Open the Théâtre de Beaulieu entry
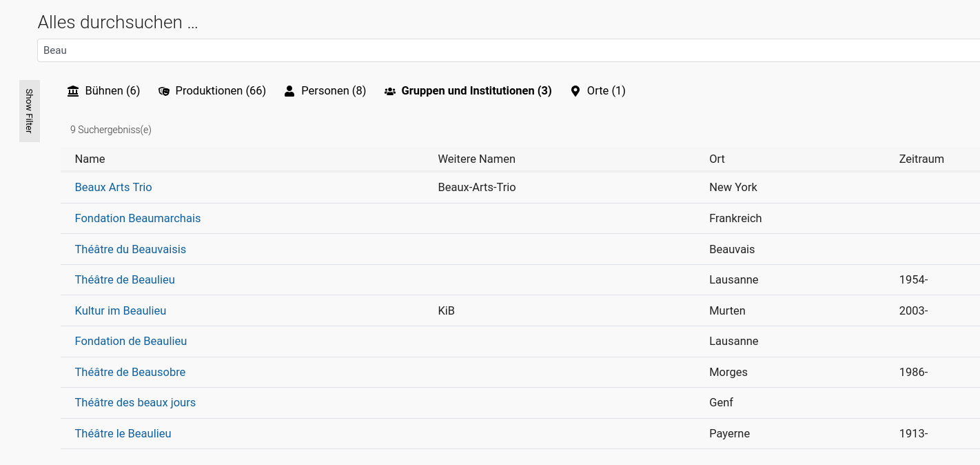Viewport: 980px width, 465px height. pyautogui.click(x=125, y=279)
